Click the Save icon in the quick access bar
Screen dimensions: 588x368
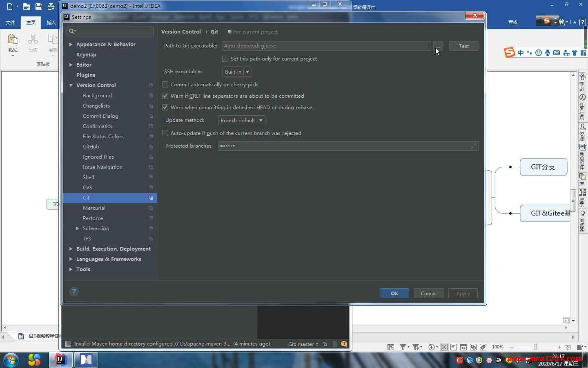pos(38,6)
